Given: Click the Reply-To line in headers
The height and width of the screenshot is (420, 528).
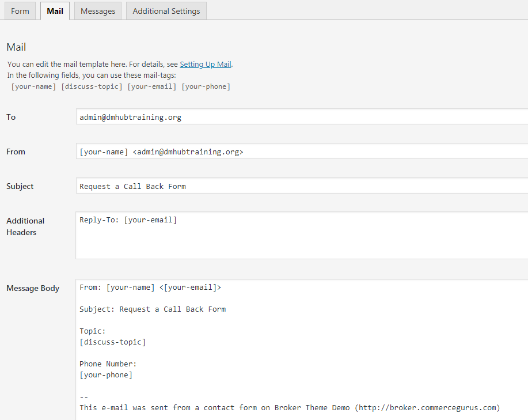Looking at the screenshot, I should point(128,220).
